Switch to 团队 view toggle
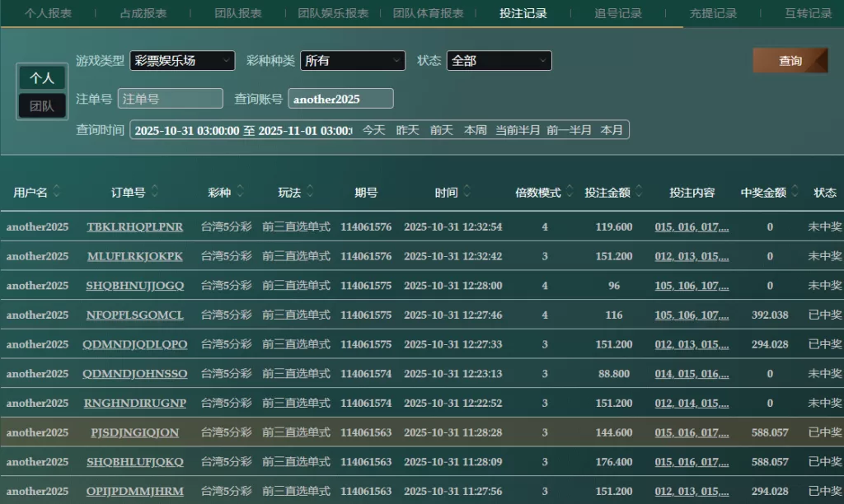Screen dimensions: 844x504 (x=42, y=105)
